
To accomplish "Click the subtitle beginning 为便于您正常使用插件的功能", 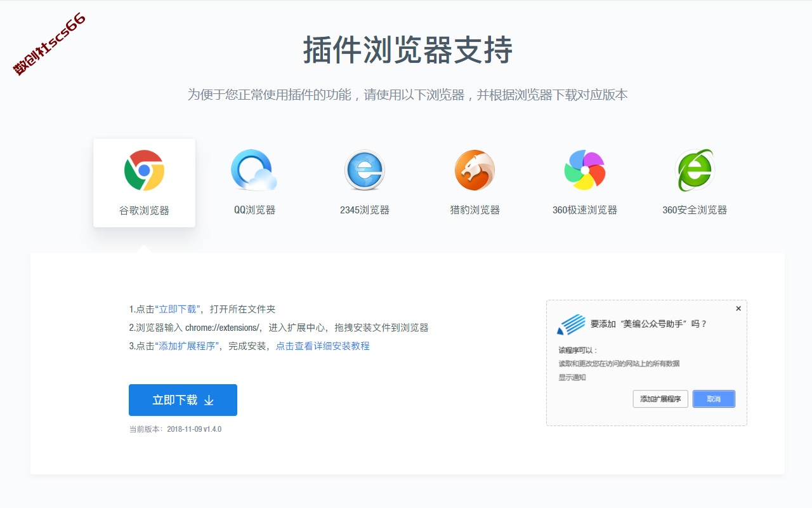I will (x=407, y=95).
